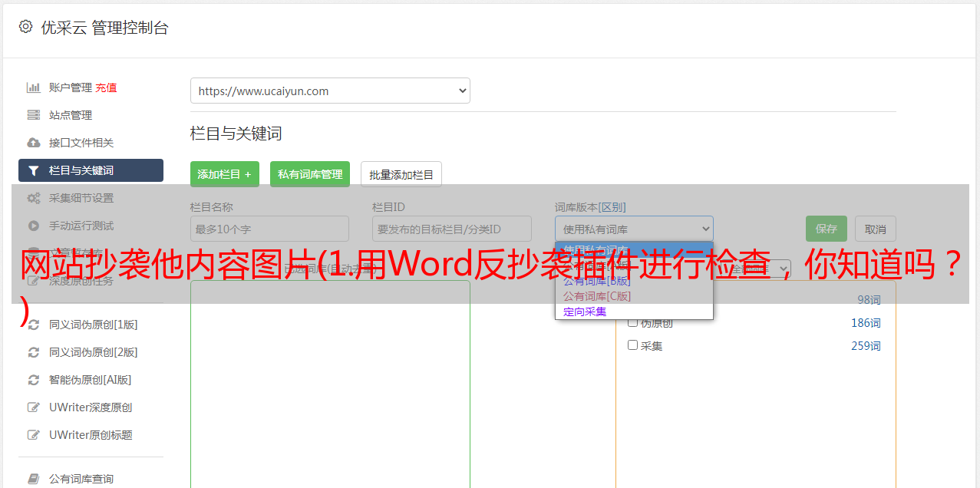Image resolution: width=980 pixels, height=488 pixels.
Task: Click the refresh icon for 智能伪原创[AI版]
Action: [x=34, y=380]
